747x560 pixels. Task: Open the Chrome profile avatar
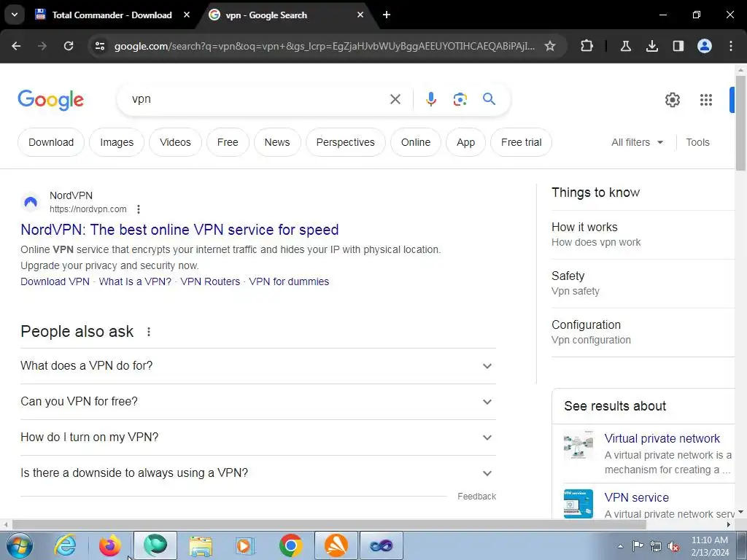(705, 46)
